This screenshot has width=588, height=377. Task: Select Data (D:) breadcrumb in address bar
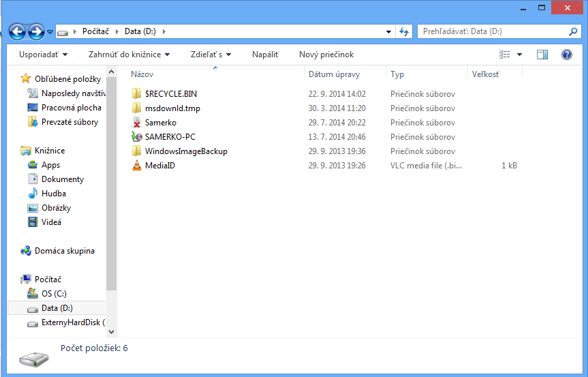[x=140, y=31]
